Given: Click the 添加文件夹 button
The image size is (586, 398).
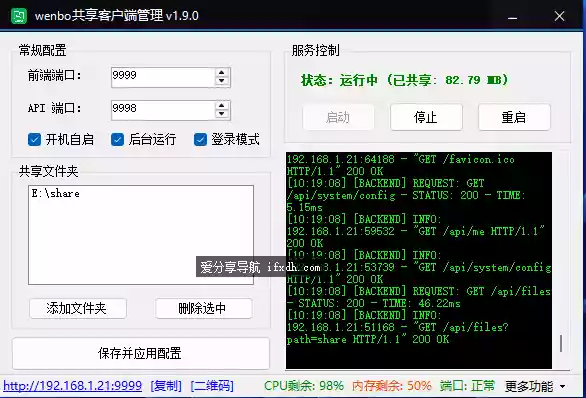Looking at the screenshot, I should click(78, 308).
